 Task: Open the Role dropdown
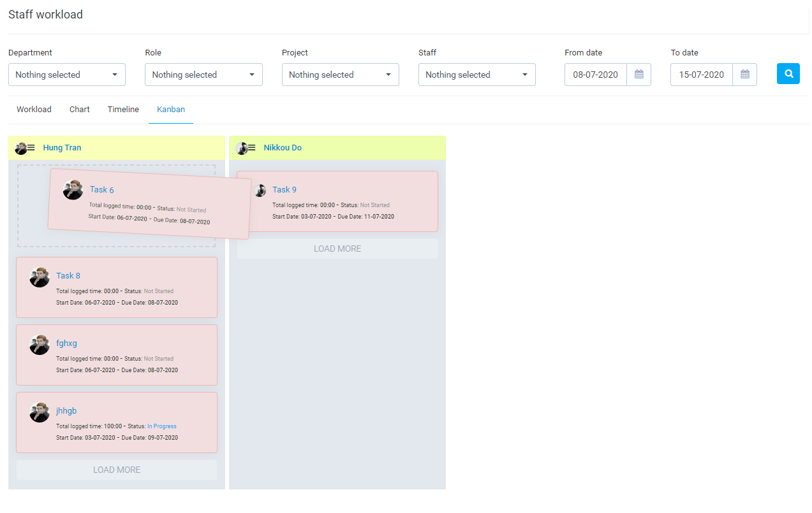[203, 75]
